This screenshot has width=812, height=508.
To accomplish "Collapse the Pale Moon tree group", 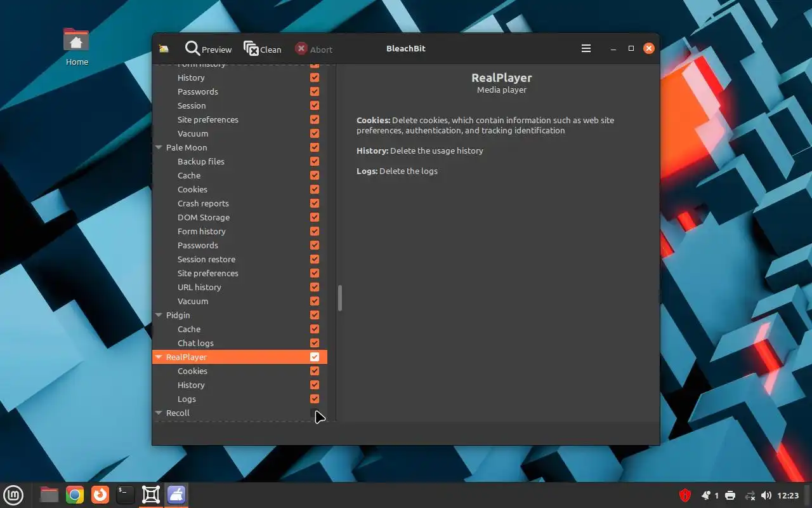I will 159,147.
